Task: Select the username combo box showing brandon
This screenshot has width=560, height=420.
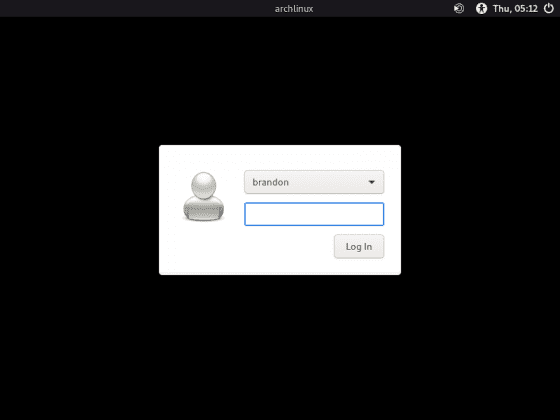Action: point(314,182)
